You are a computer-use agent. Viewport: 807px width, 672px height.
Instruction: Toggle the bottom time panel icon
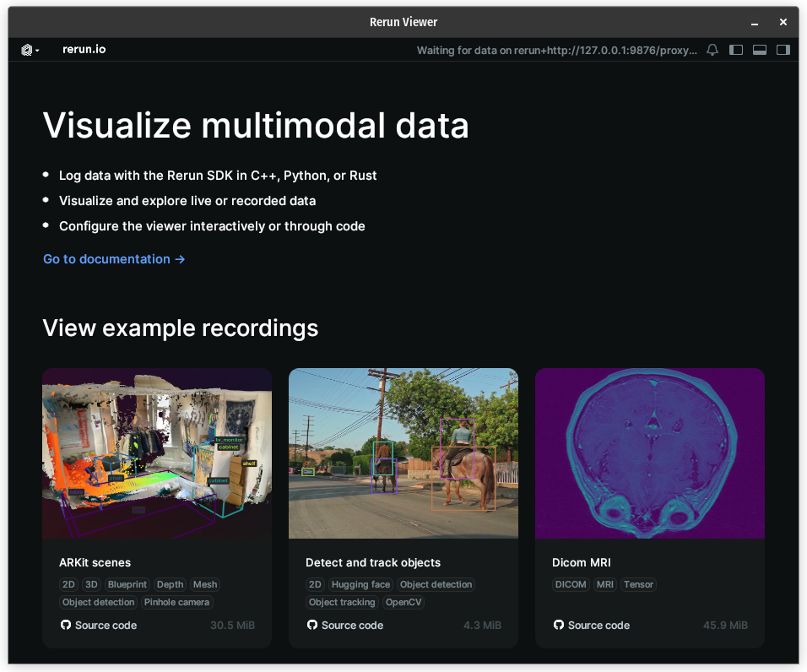(760, 50)
